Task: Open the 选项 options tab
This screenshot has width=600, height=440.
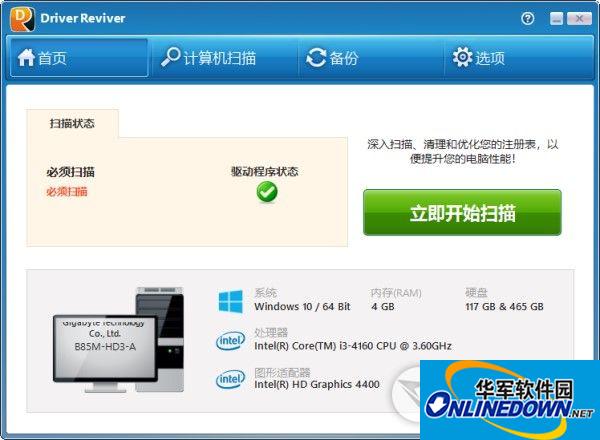Action: point(518,58)
